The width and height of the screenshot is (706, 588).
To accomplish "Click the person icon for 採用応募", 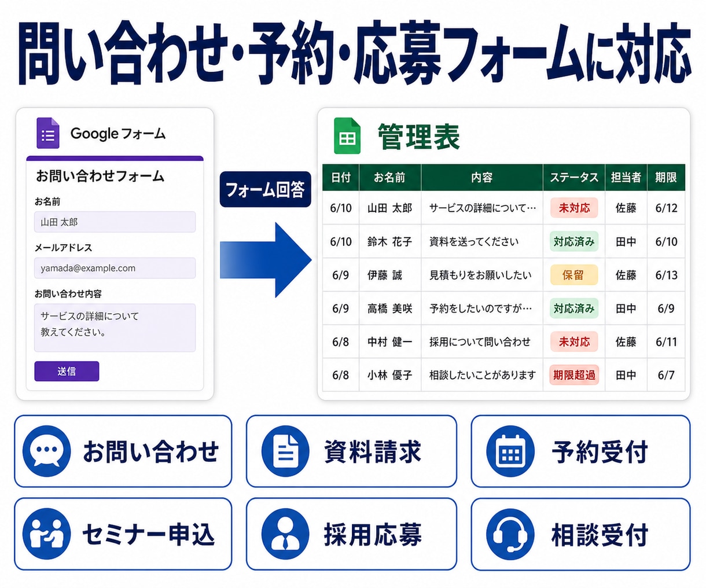I will [x=285, y=534].
